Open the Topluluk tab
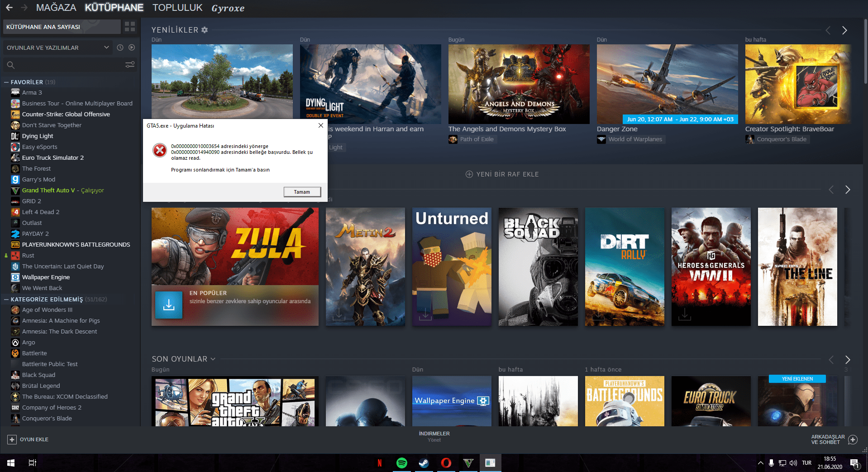Screen dimensions: 868x472 pos(177,8)
